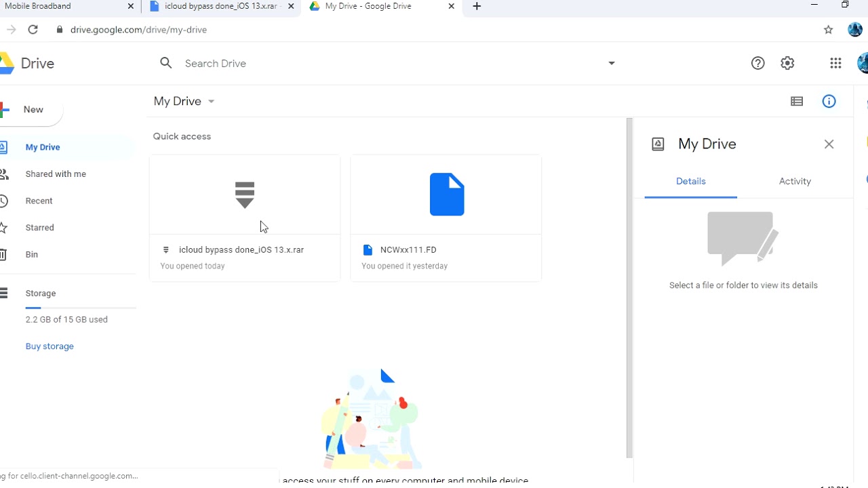Close the Mobile Broadband tab

131,6
